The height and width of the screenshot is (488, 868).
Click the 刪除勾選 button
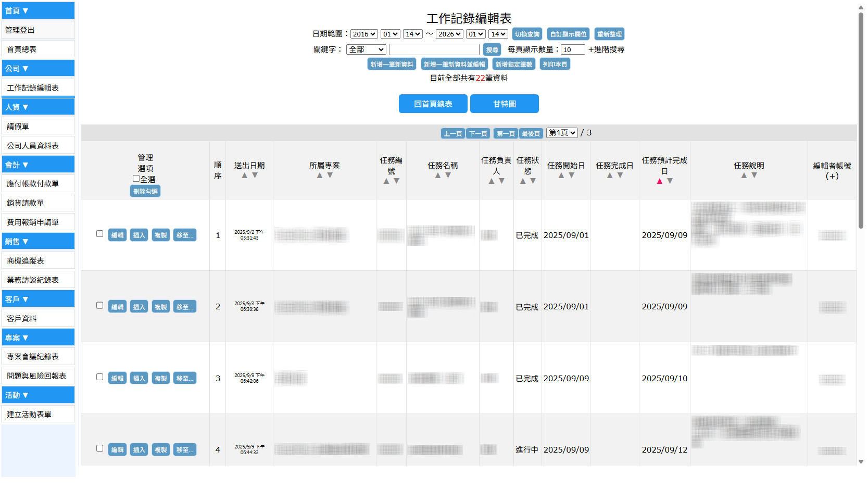tap(145, 192)
